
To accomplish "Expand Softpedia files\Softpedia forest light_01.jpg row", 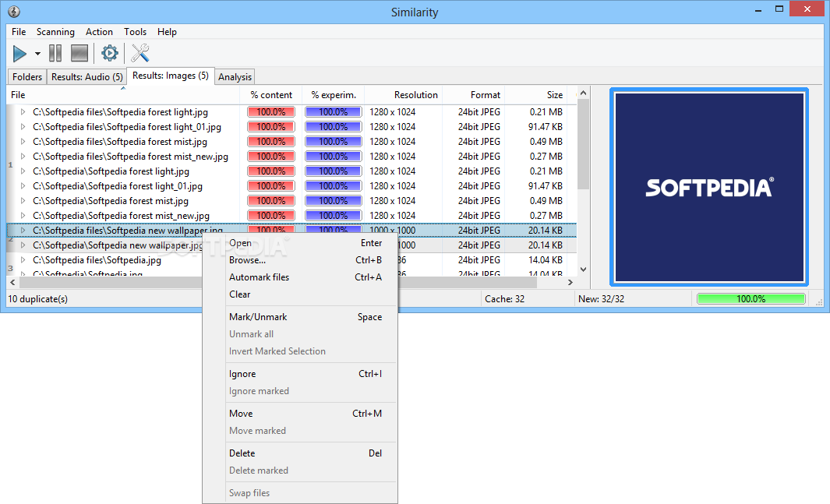I will (x=23, y=127).
